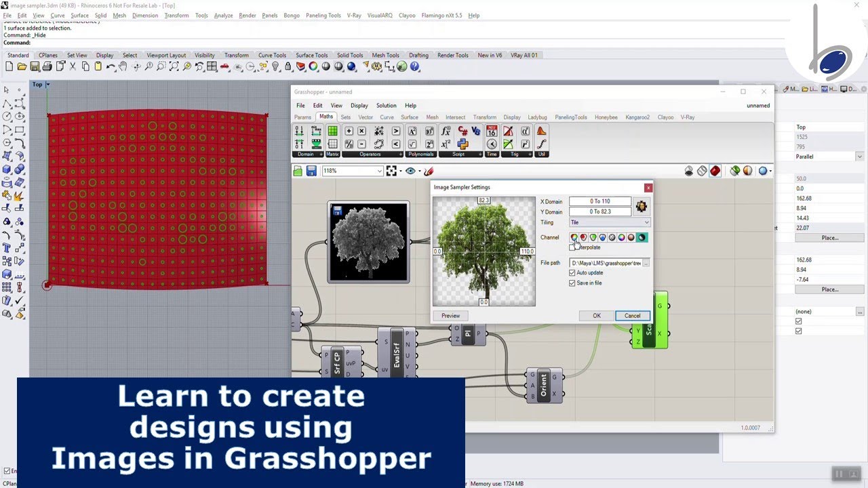Click the Rhino New file icon
868x488 pixels.
(x=9, y=66)
